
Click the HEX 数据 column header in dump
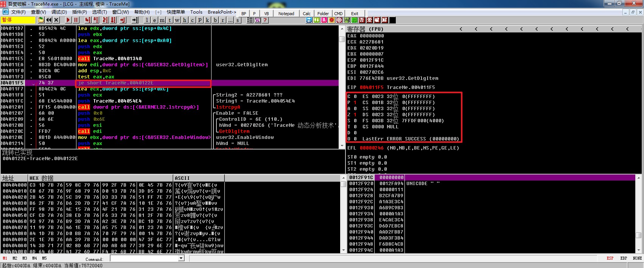pos(100,178)
